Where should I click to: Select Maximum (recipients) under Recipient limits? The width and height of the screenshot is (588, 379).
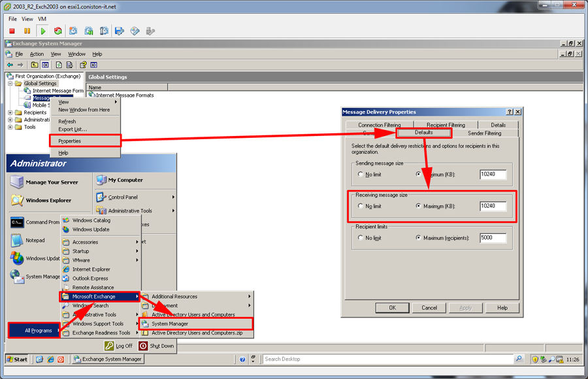(418, 238)
